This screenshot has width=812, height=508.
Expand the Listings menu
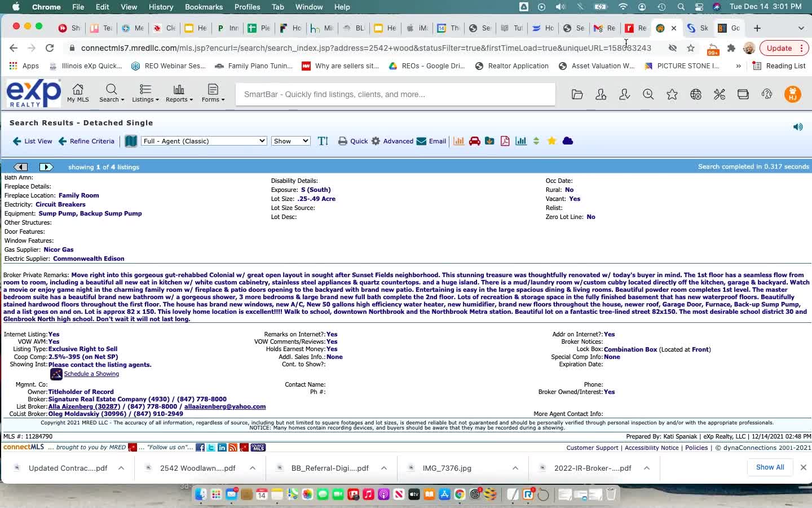[145, 93]
